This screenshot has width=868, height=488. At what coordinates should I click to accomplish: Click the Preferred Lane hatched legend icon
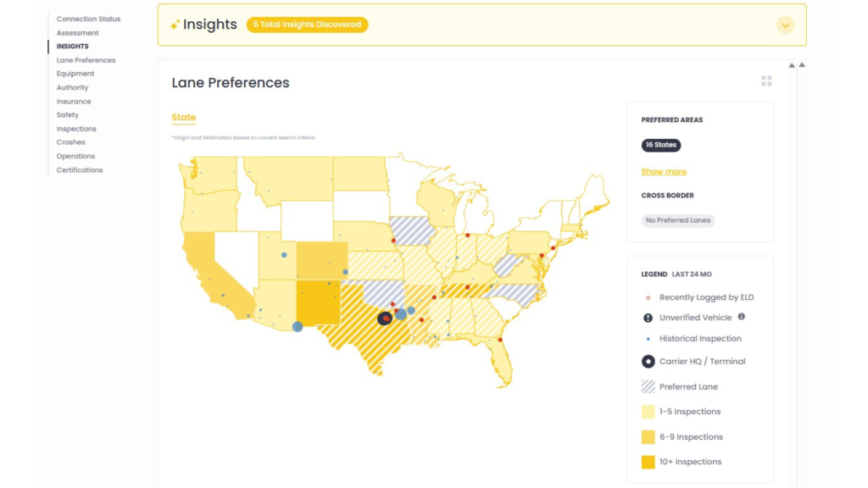pos(648,386)
